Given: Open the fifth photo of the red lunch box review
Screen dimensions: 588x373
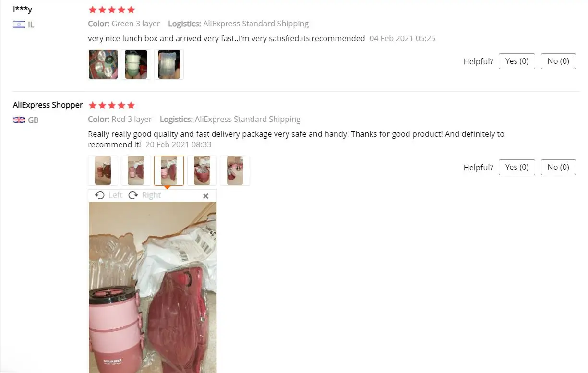Looking at the screenshot, I should pos(235,170).
